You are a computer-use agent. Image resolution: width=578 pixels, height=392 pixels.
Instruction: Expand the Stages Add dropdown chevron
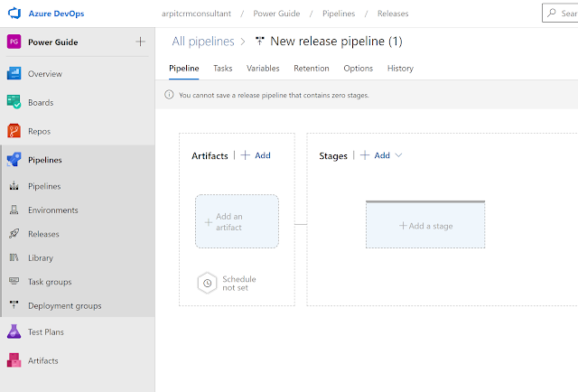coord(398,155)
